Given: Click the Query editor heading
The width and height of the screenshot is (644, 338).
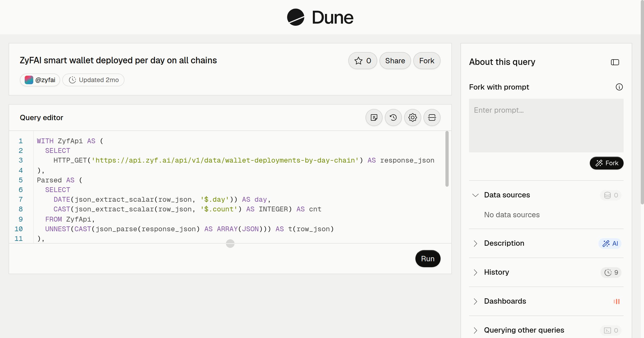Looking at the screenshot, I should click(x=42, y=117).
